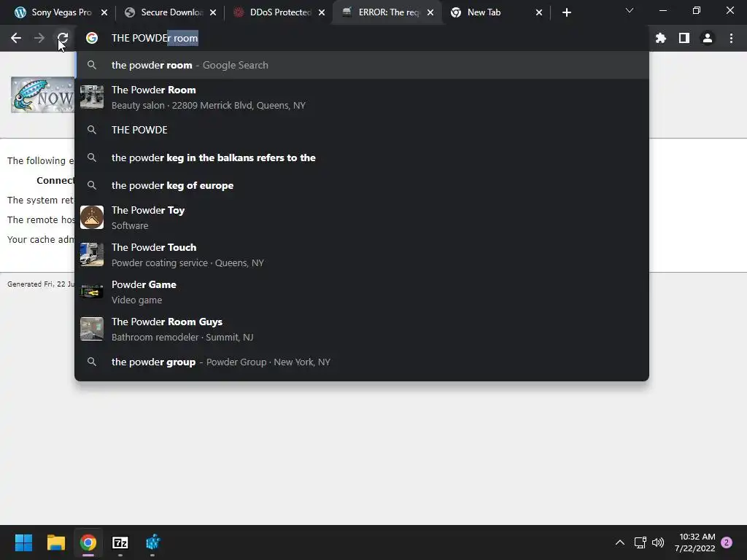Select 'THE POWDE' search suggestion
The height and width of the screenshot is (560, 747).
coord(362,130)
